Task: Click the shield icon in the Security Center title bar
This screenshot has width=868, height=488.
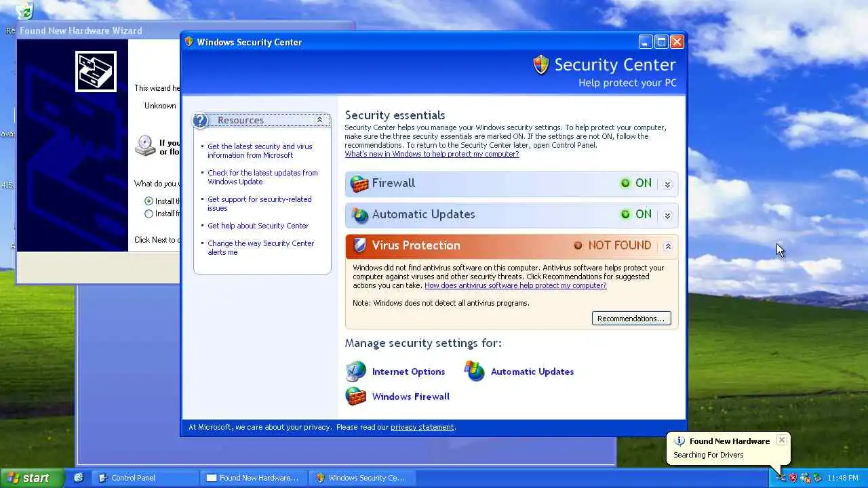Action: [189, 42]
